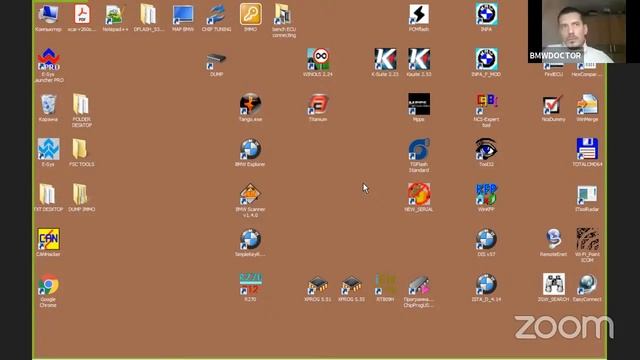Launch Notepad++ shortcut
The width and height of the screenshot is (640, 360).
coord(115,15)
